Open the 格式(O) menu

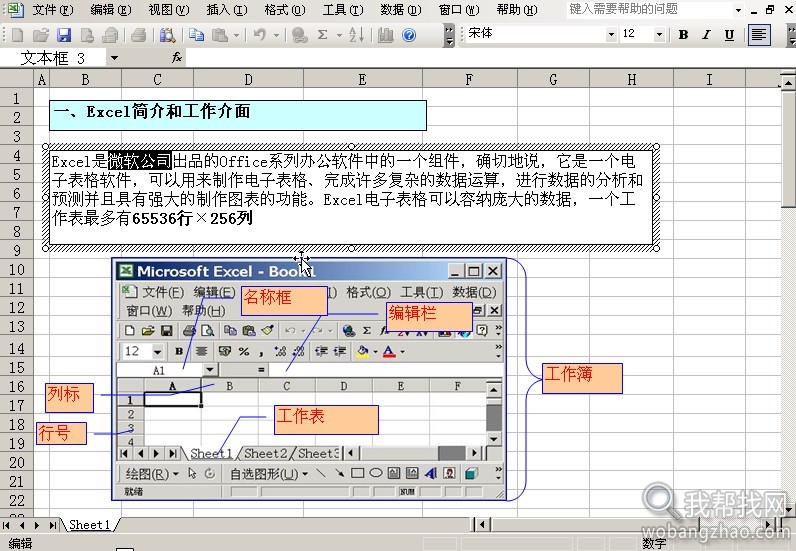(x=285, y=10)
